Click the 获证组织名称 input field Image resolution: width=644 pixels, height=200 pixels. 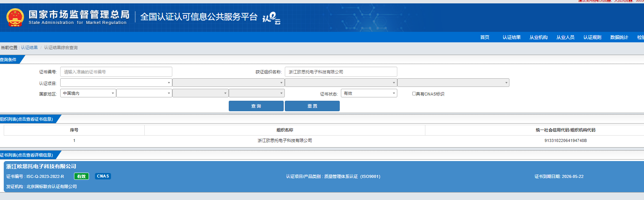pyautogui.click(x=341, y=72)
